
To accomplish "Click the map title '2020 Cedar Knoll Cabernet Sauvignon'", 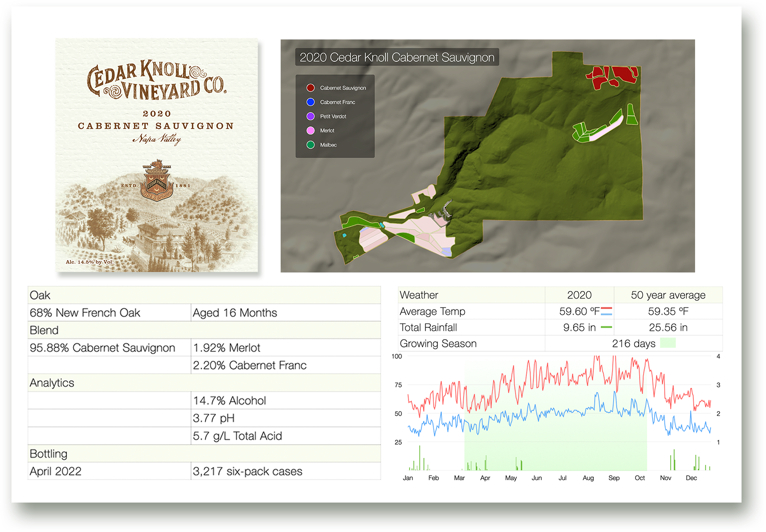I will tap(397, 57).
